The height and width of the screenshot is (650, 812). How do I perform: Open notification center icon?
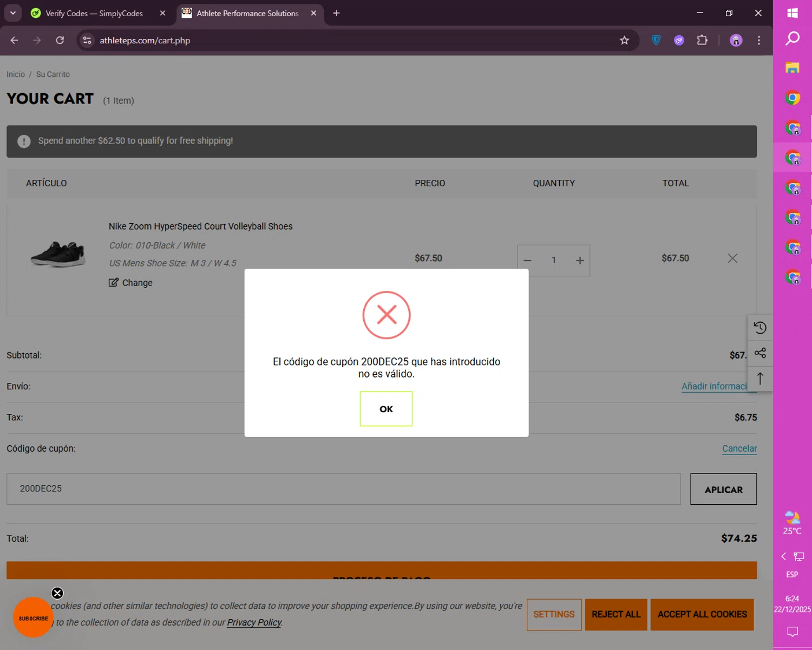pyautogui.click(x=792, y=631)
